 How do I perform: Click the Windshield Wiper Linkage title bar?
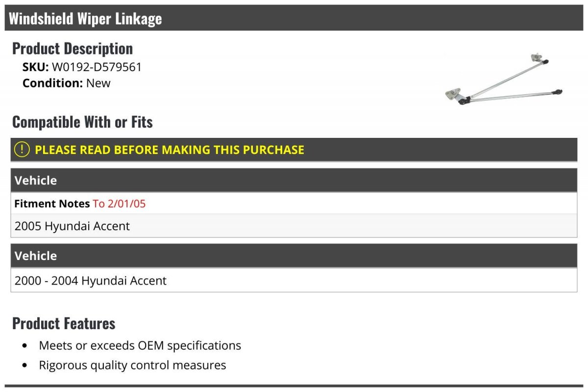(x=294, y=18)
